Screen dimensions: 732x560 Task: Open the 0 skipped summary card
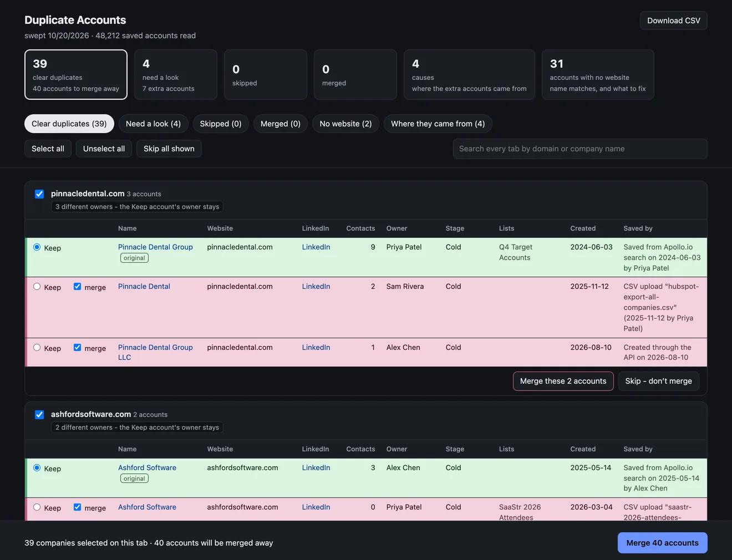click(266, 75)
